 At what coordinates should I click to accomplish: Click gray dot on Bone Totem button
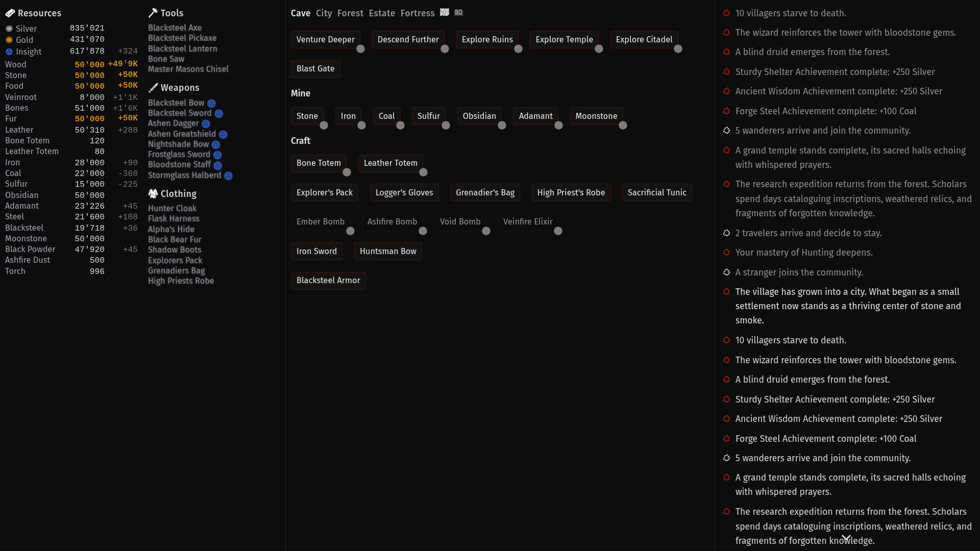347,172
